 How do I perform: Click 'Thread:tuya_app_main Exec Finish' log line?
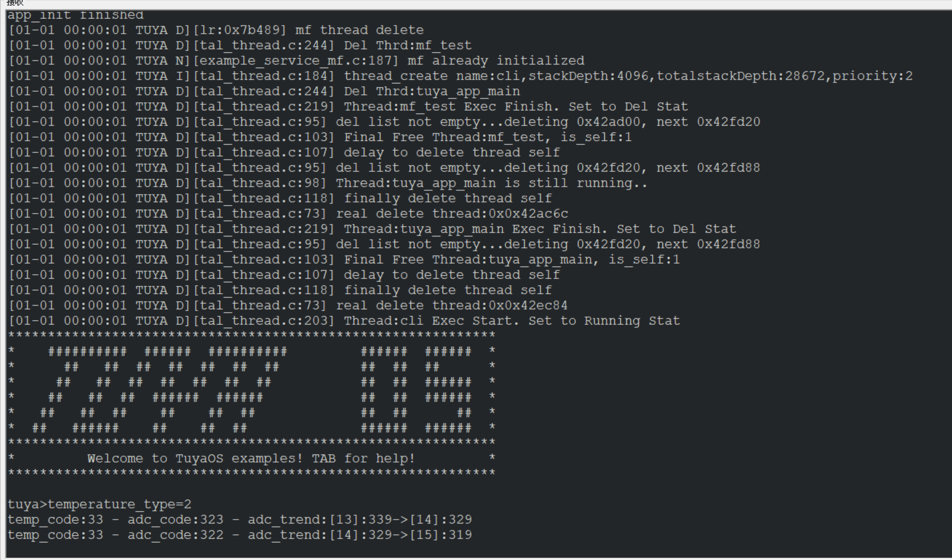[x=373, y=229]
